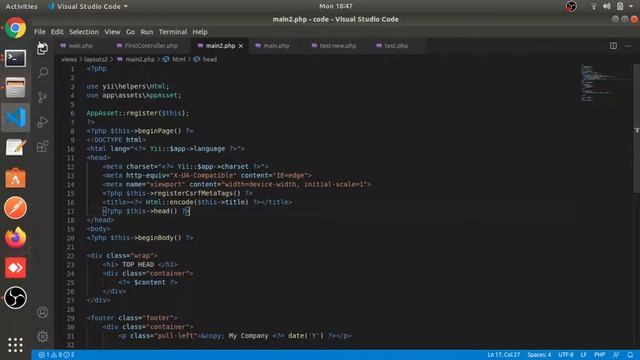This screenshot has width=640, height=360.
Task: Open Postman from the dock
Action: pyautogui.click(x=16, y=208)
